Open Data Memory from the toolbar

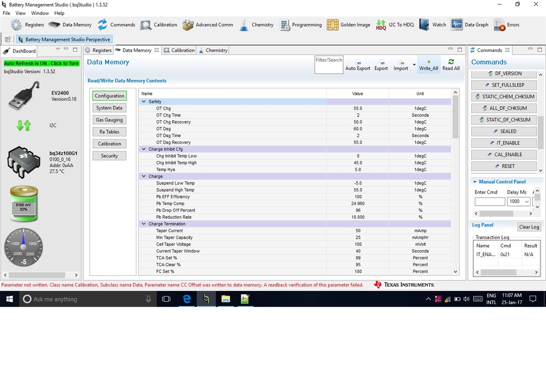click(x=54, y=25)
